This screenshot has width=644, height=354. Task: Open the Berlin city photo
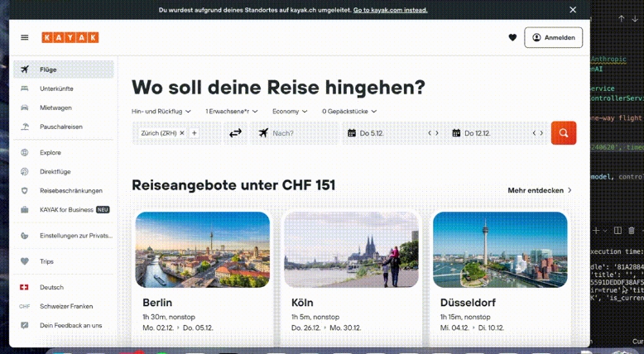pyautogui.click(x=203, y=250)
